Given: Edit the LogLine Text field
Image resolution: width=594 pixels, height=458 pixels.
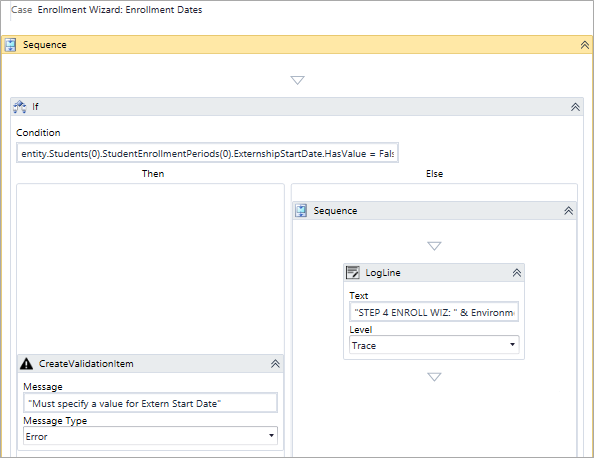Looking at the screenshot, I should point(434,312).
